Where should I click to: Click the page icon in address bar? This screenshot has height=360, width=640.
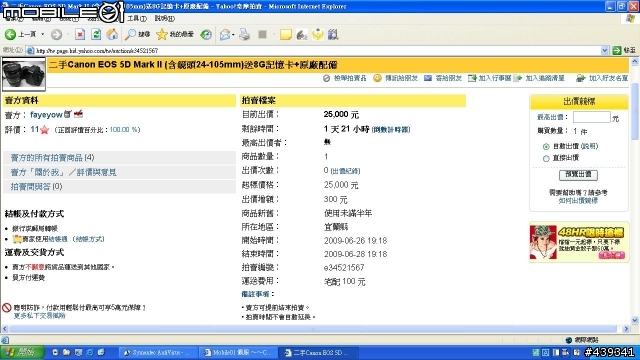coord(30,51)
